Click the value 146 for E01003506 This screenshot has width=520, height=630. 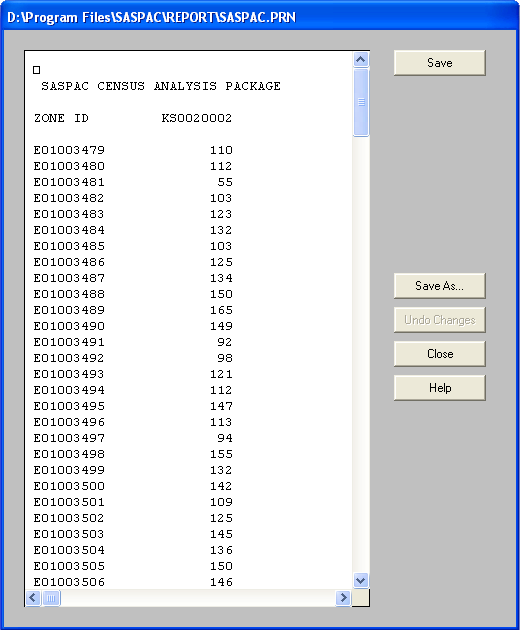click(221, 582)
